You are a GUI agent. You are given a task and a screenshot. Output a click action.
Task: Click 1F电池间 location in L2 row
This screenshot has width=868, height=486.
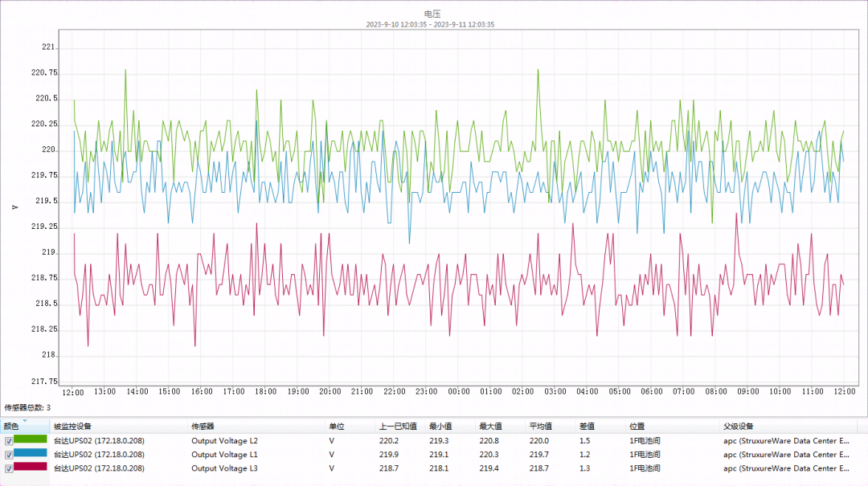click(645, 441)
